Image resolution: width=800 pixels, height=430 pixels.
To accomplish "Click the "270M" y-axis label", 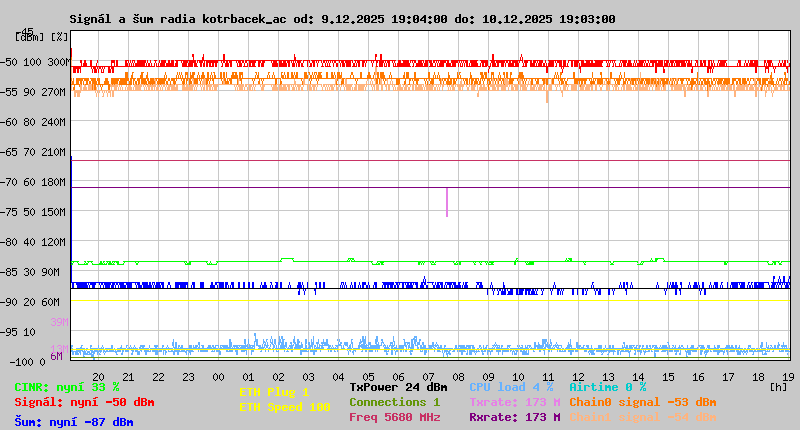I will coord(55,92).
